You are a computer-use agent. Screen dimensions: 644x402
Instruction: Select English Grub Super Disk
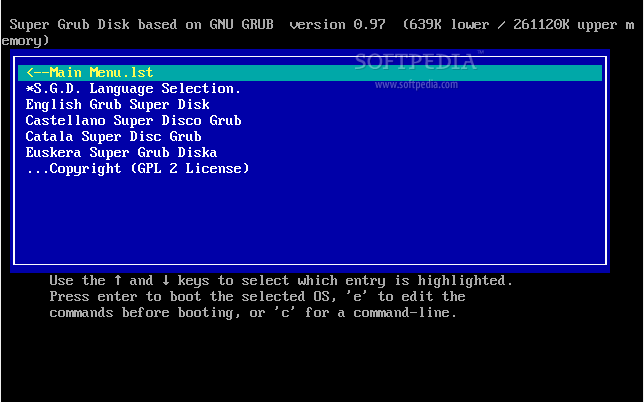coord(117,104)
